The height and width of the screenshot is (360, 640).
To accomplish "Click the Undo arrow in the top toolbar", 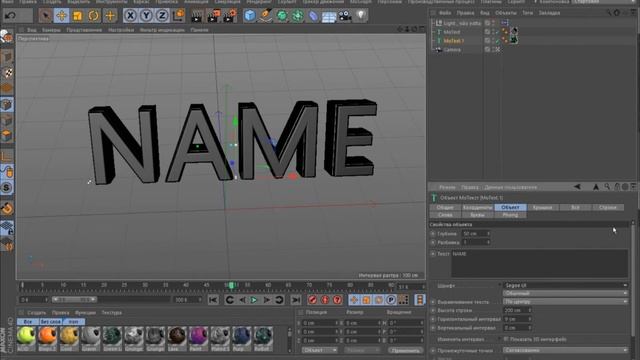I will pyautogui.click(x=11, y=16).
